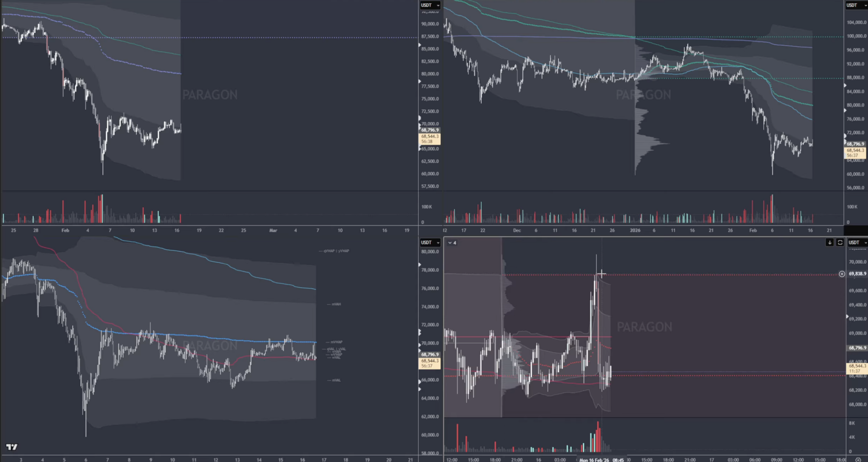Open USDT currency dropdown on bottom-right chart
The width and height of the screenshot is (868, 462).
(x=857, y=243)
